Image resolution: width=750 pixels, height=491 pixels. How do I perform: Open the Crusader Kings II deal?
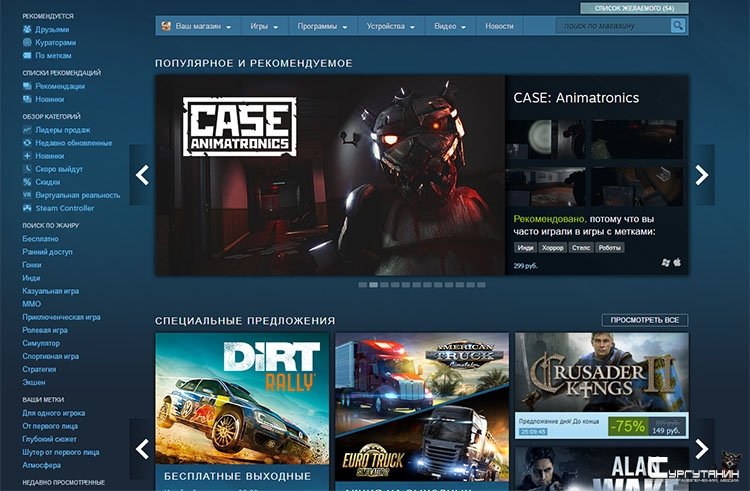(602, 385)
